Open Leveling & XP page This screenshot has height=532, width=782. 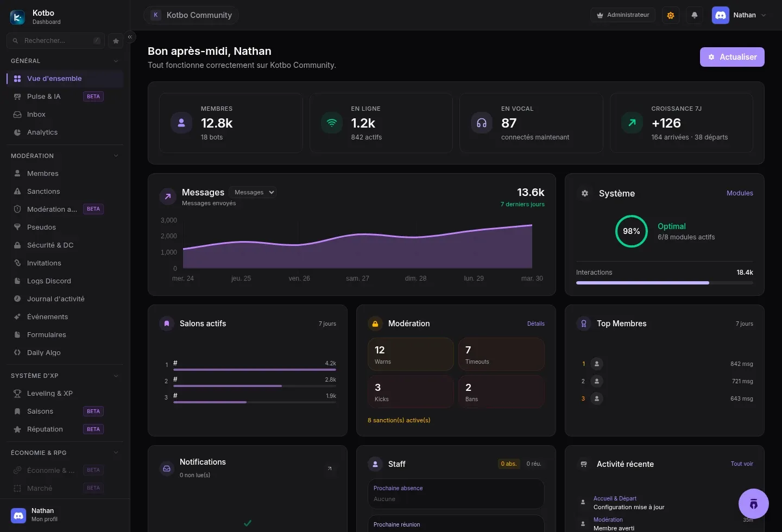(65, 394)
